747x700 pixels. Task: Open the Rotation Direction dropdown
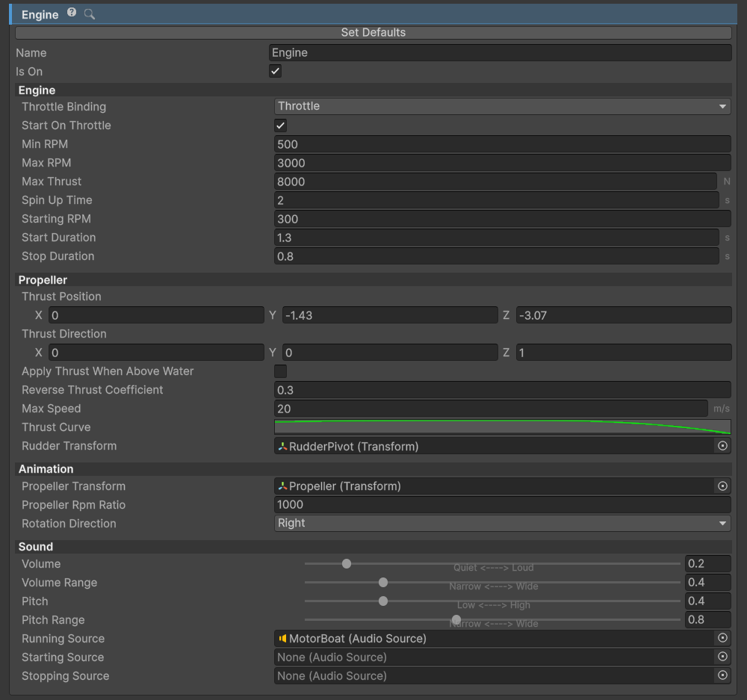coord(503,523)
